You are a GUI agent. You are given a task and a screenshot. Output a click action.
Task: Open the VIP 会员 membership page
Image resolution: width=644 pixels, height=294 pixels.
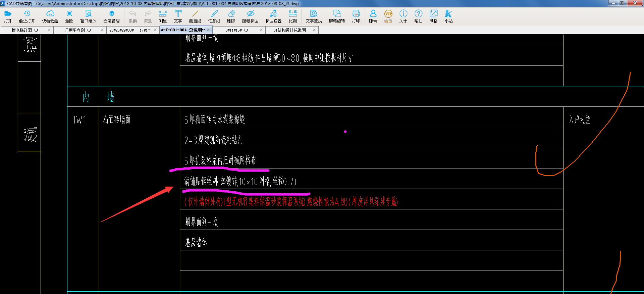pyautogui.click(x=388, y=16)
